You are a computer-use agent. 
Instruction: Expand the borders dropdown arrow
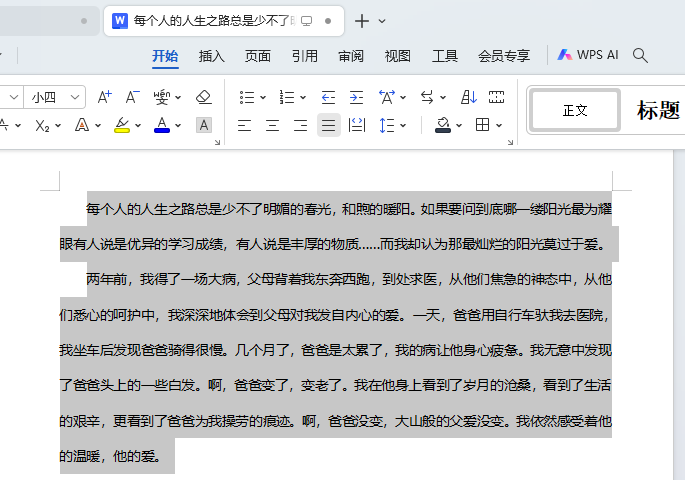point(499,126)
